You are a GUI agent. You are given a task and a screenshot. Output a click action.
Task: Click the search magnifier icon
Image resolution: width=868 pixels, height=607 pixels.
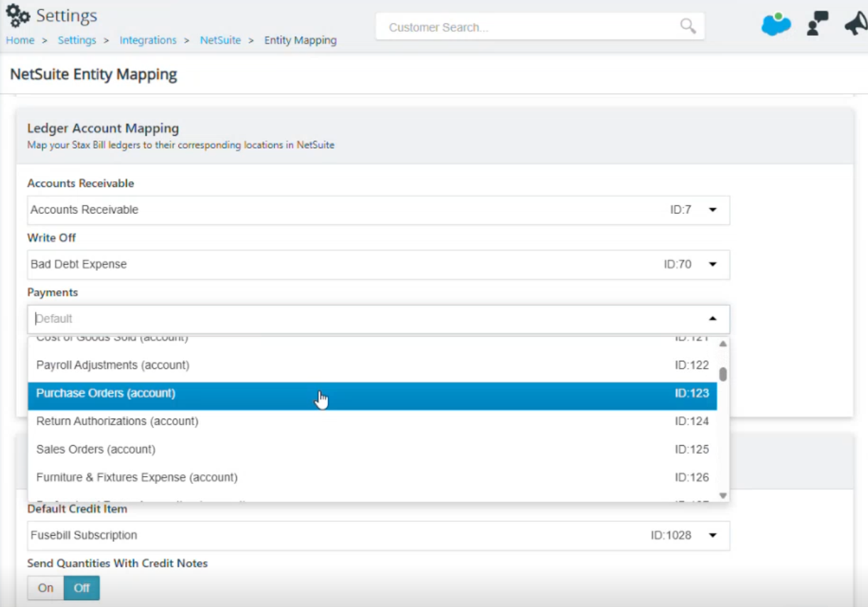pos(688,26)
